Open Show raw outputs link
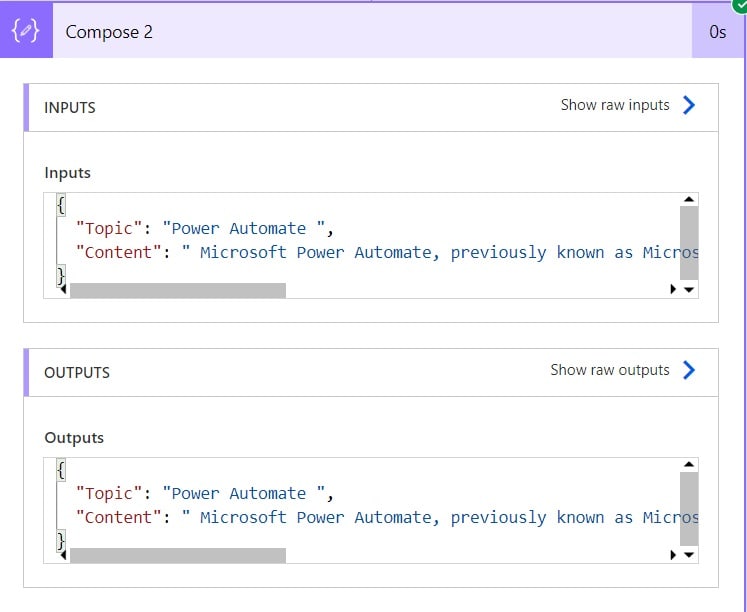 (610, 370)
